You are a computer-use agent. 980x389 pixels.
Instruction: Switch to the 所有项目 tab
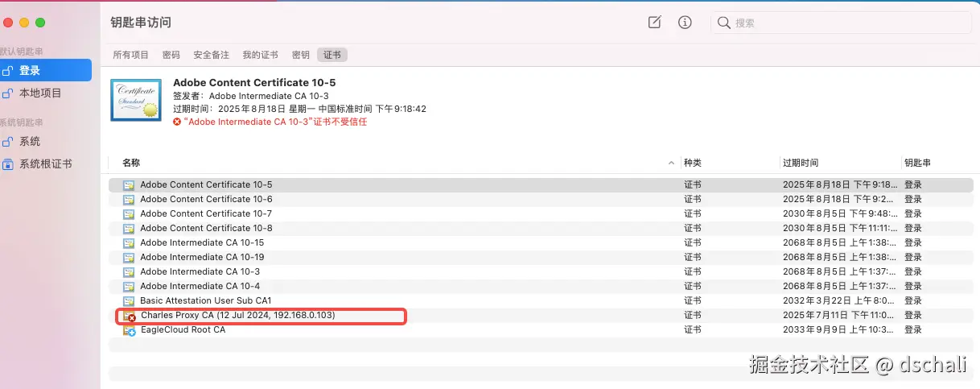coord(131,55)
